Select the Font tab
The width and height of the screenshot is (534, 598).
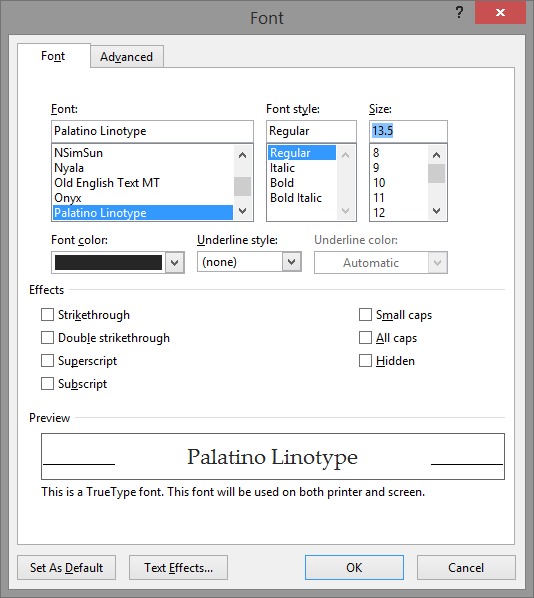[x=53, y=56]
